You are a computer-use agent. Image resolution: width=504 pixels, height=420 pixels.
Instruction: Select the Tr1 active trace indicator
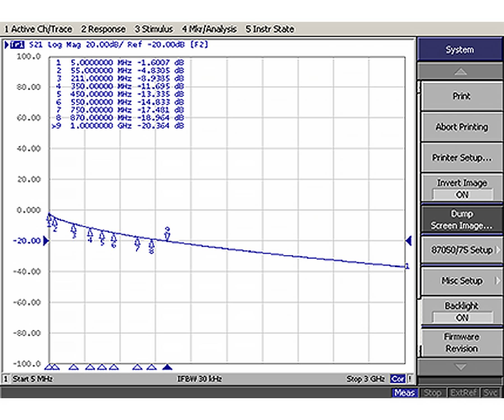17,45
